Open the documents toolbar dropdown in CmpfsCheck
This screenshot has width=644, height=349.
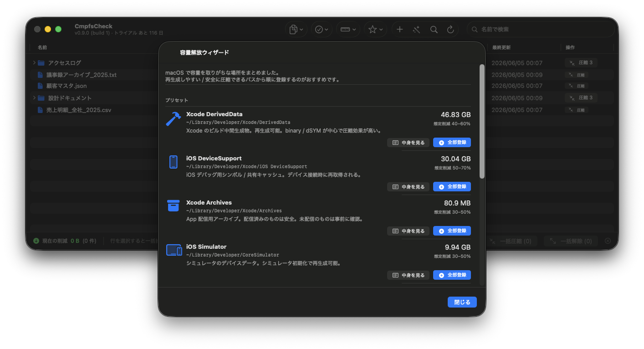click(x=296, y=29)
